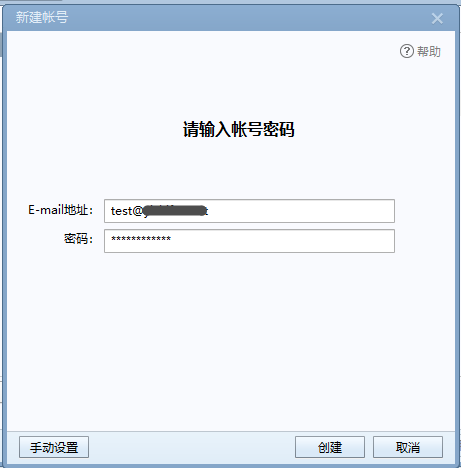
Task: Click the blank dialog area below password field
Action: coord(231,340)
